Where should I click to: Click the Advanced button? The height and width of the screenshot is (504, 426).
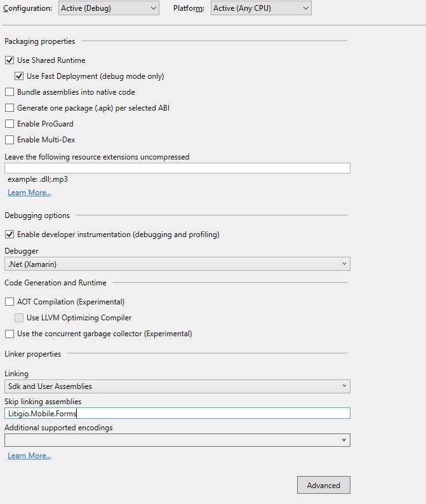[x=324, y=485]
